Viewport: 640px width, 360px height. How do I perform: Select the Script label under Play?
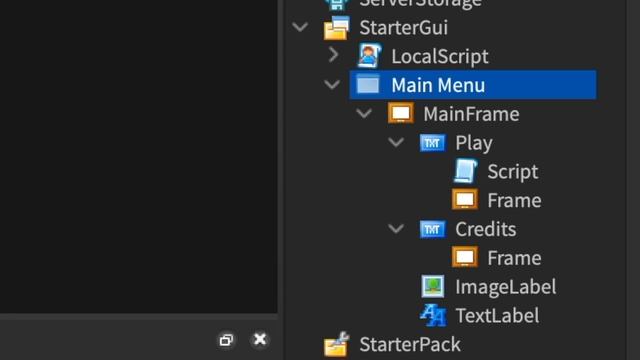(513, 172)
